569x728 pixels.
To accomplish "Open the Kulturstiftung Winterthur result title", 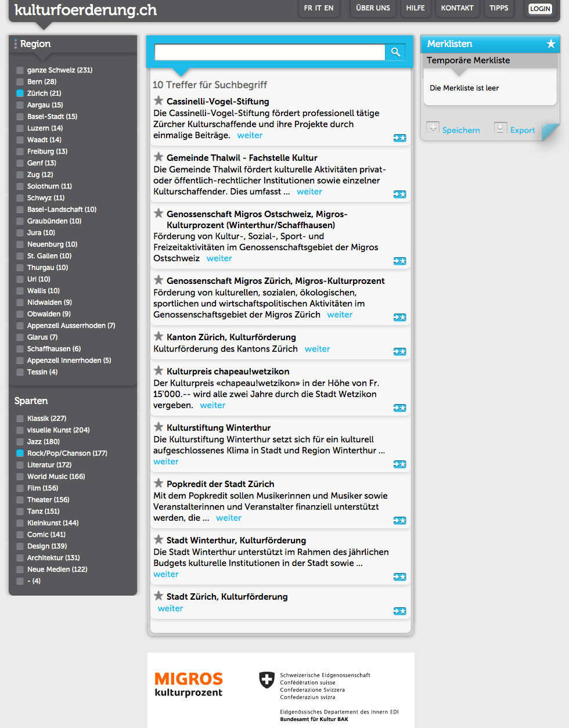I will tap(219, 428).
